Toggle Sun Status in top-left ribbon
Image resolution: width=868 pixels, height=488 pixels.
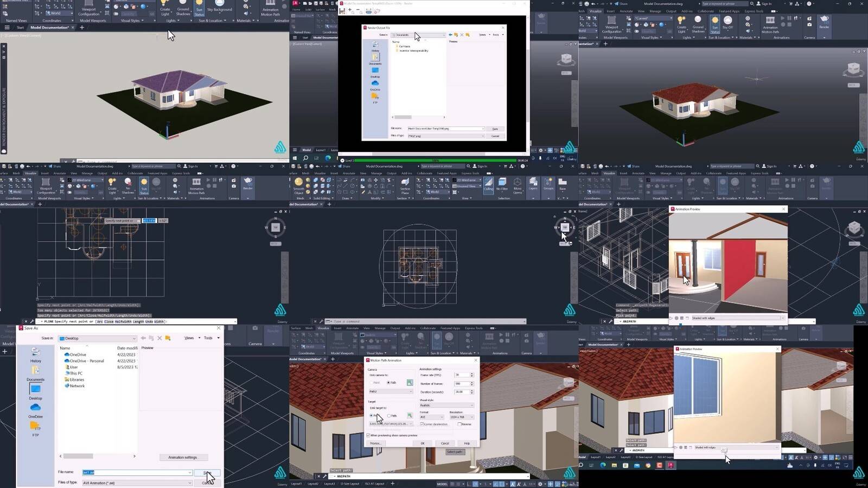(x=199, y=9)
